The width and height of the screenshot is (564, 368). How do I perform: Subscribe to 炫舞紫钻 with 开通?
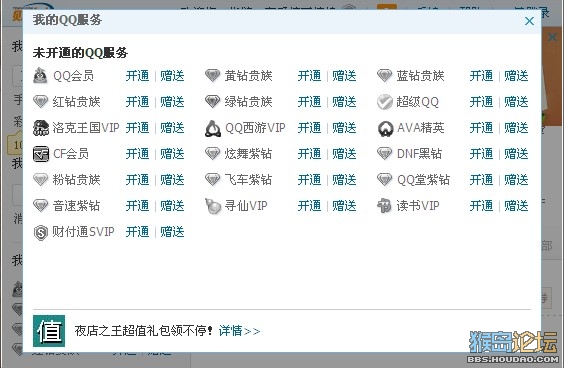point(309,154)
